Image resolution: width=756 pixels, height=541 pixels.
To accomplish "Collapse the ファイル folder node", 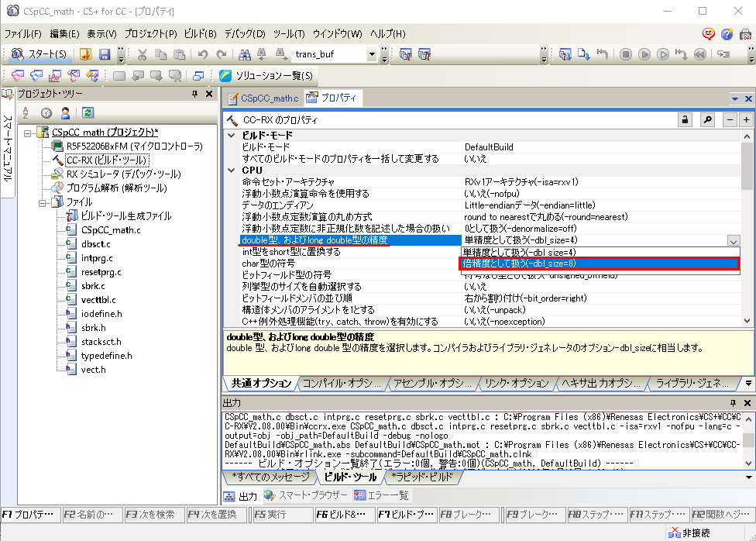I will 43,203.
